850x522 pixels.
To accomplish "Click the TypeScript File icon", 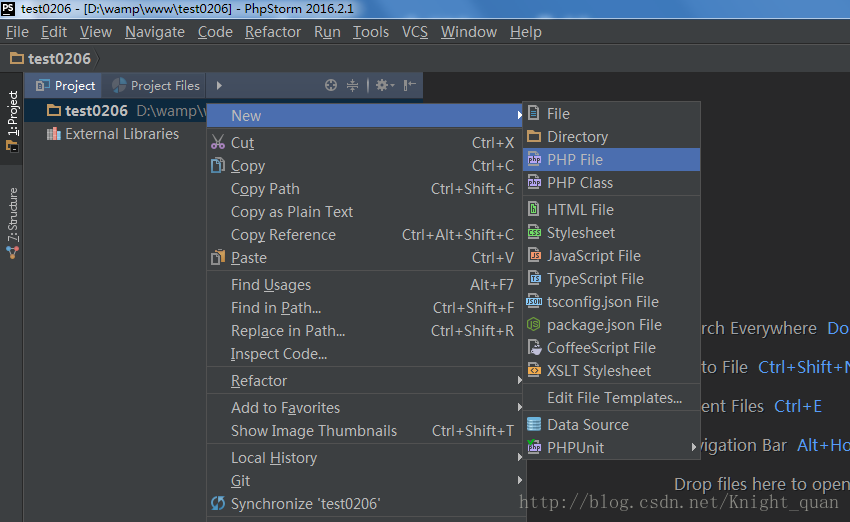I will (535, 278).
